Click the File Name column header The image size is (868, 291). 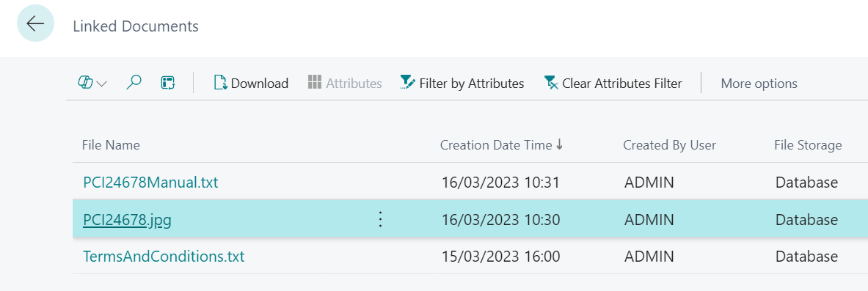[111, 145]
